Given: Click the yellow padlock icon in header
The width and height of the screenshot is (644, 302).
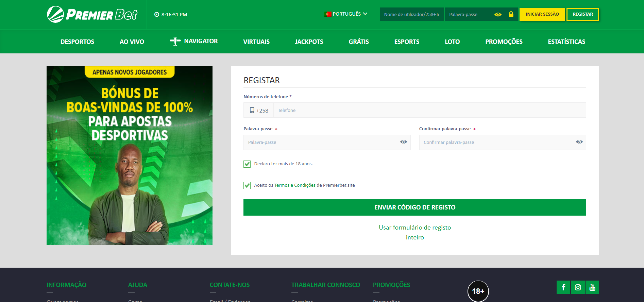Looking at the screenshot, I should pos(511,14).
